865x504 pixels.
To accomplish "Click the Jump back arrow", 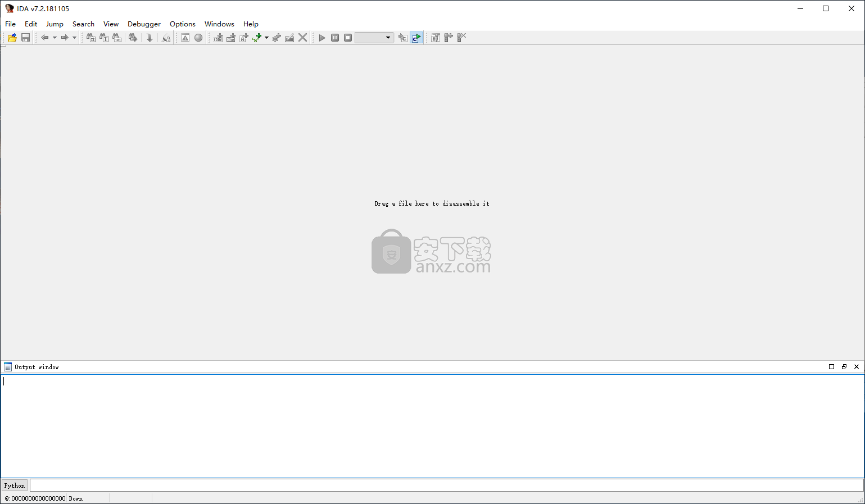I will 44,38.
